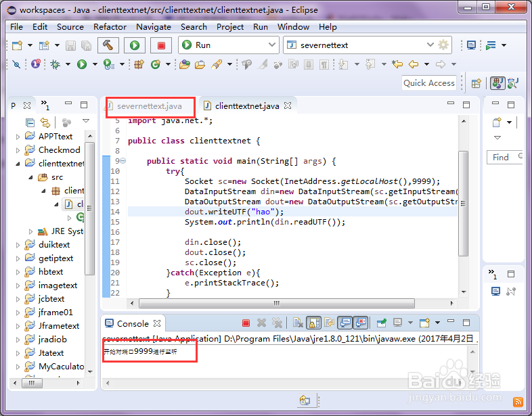
Task: Click the green Run icon in second toolbar
Action: (82, 64)
